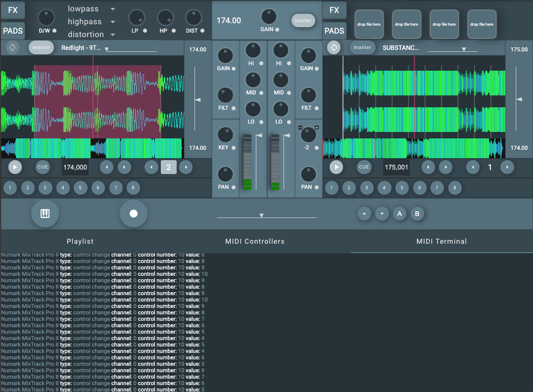Toggle right deck master button
This screenshot has width=533, height=392.
point(362,47)
